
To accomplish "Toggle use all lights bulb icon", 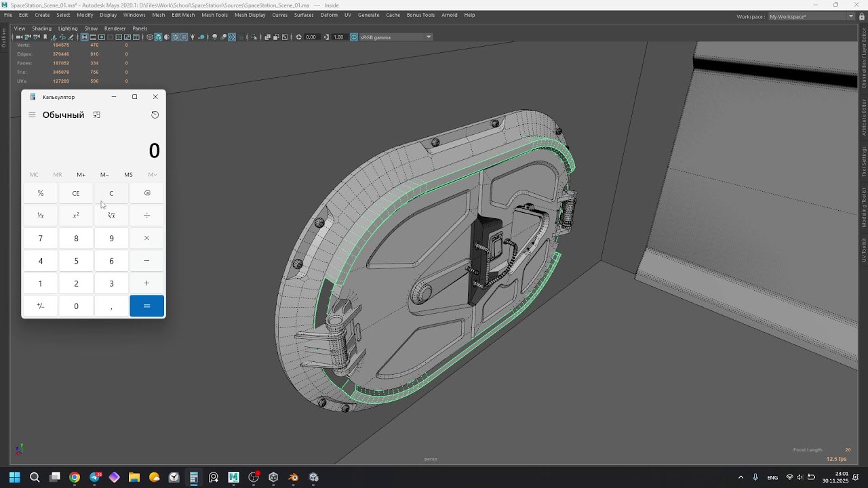I will pos(193,37).
